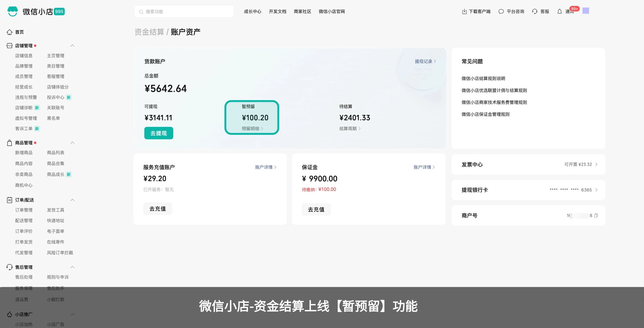Click the download client icon
The height and width of the screenshot is (328, 644).
coord(464,12)
